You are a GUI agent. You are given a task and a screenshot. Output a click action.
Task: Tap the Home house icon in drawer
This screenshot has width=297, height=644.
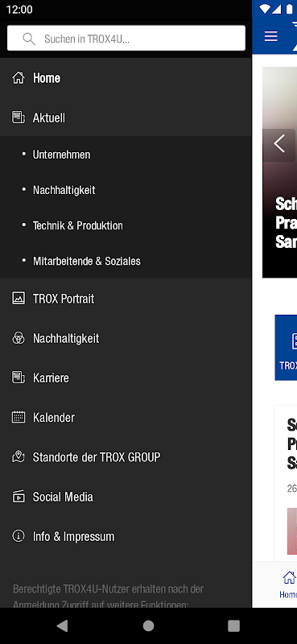18,77
